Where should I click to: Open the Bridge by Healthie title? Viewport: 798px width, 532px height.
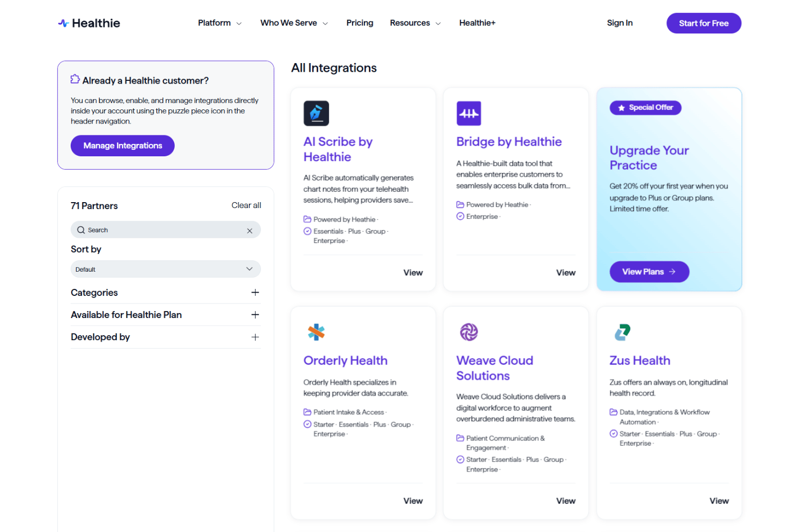[x=509, y=142]
